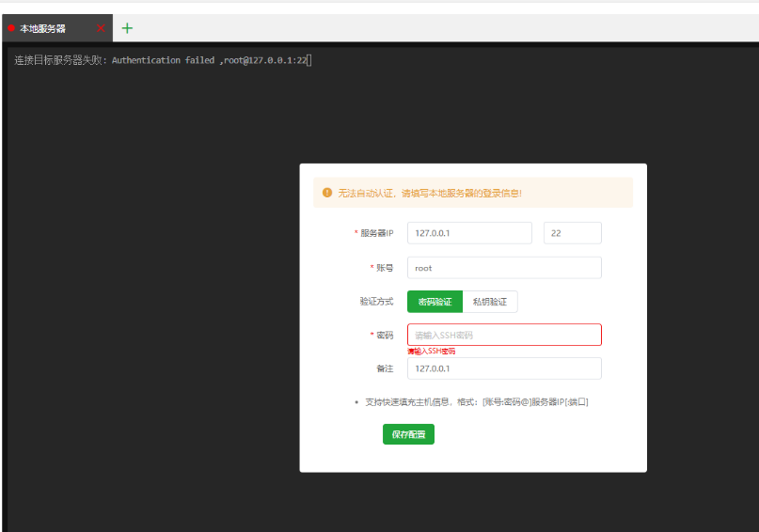
Task: Switch to the 本地服务器 terminal tab
Action: point(43,29)
